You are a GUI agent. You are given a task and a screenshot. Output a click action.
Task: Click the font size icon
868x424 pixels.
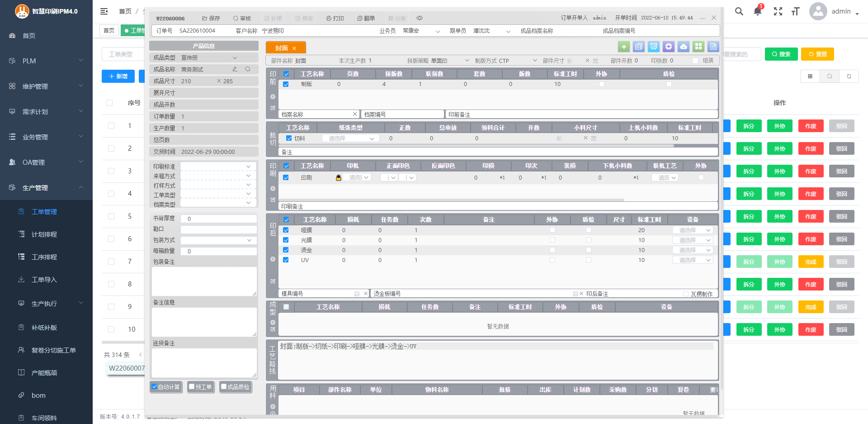[796, 11]
